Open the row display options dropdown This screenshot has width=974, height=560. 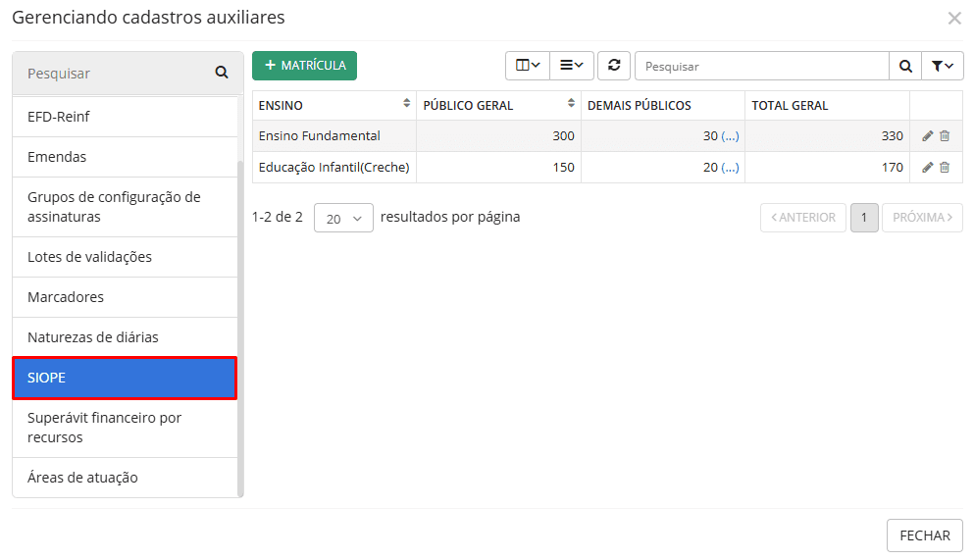(571, 66)
